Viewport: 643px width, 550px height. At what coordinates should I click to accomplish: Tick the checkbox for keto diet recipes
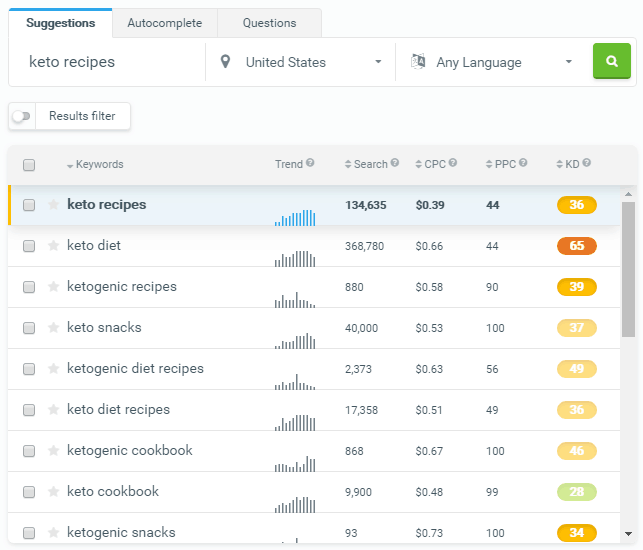(29, 410)
